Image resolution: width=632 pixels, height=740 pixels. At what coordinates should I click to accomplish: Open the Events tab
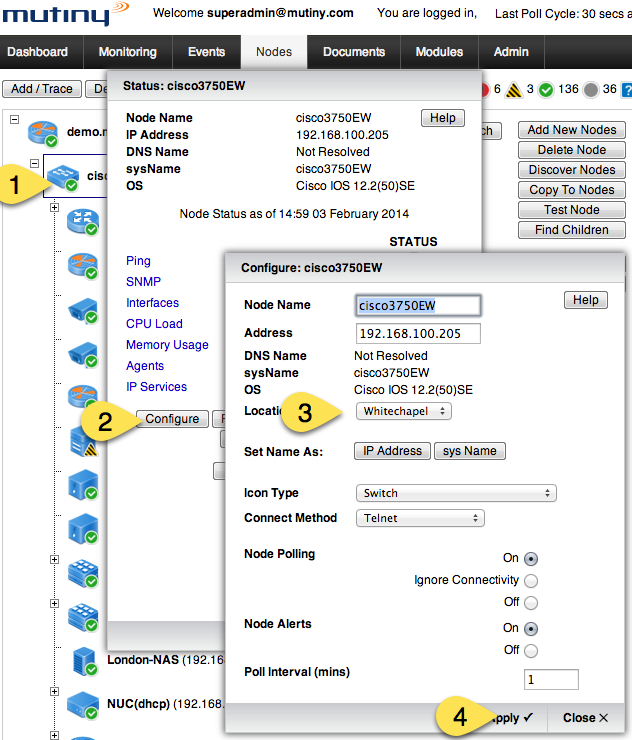click(206, 52)
